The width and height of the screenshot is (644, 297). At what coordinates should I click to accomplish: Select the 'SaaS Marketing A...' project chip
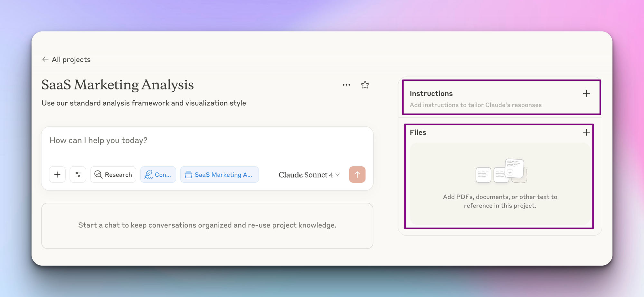click(x=219, y=175)
